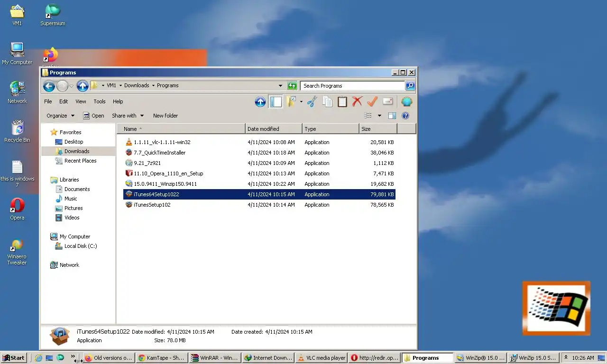The width and height of the screenshot is (607, 364).
Task: Open Documents library in navigation pane
Action: 77,189
